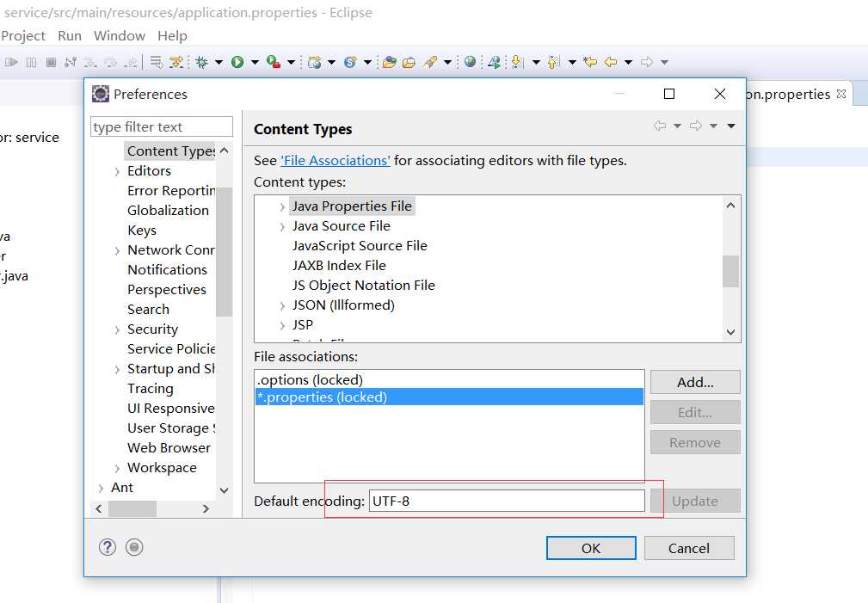The width and height of the screenshot is (868, 603).
Task: Click the Terminate (stop square) toolbar icon
Action: click(x=51, y=62)
